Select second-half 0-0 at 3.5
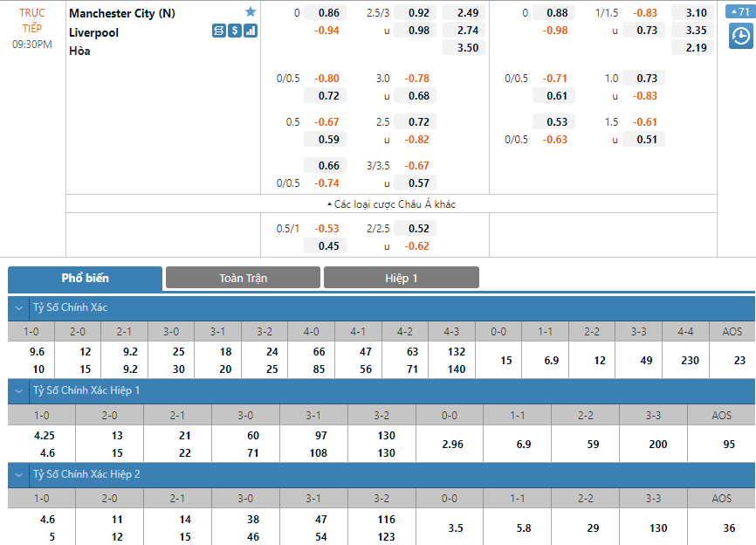Image resolution: width=756 pixels, height=545 pixels. coord(455,528)
